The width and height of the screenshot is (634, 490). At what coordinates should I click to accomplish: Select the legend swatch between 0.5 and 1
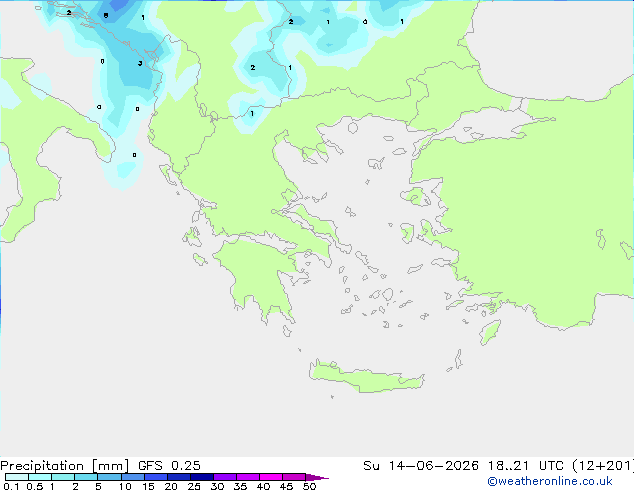point(40,477)
